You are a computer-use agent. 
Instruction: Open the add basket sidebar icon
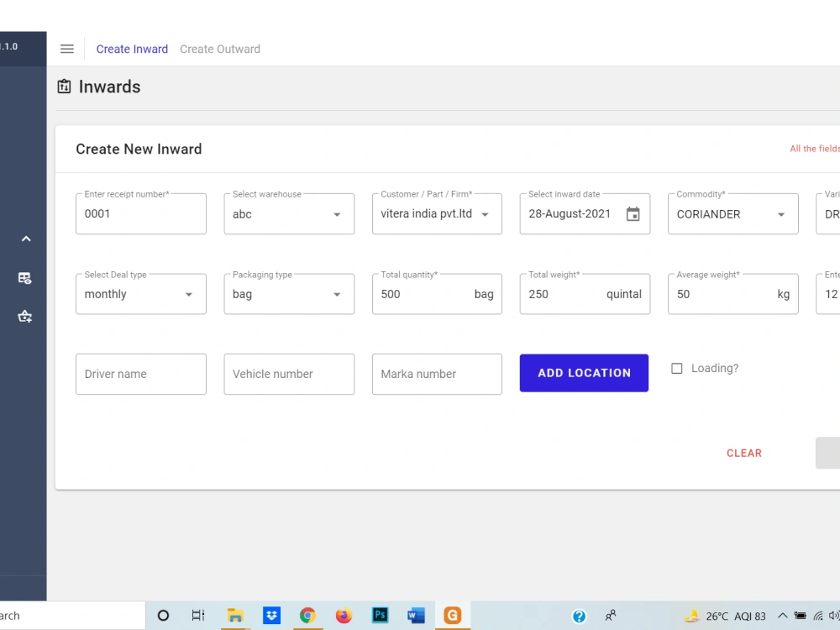24,317
